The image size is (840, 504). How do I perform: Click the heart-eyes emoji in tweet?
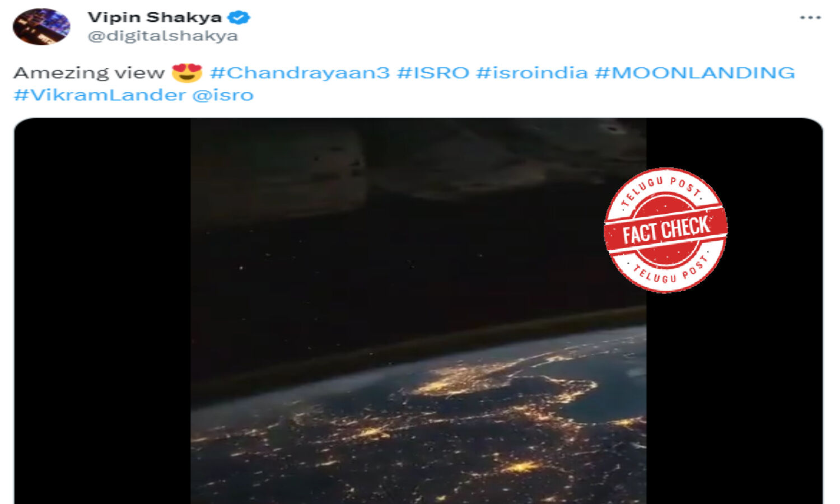(x=187, y=72)
